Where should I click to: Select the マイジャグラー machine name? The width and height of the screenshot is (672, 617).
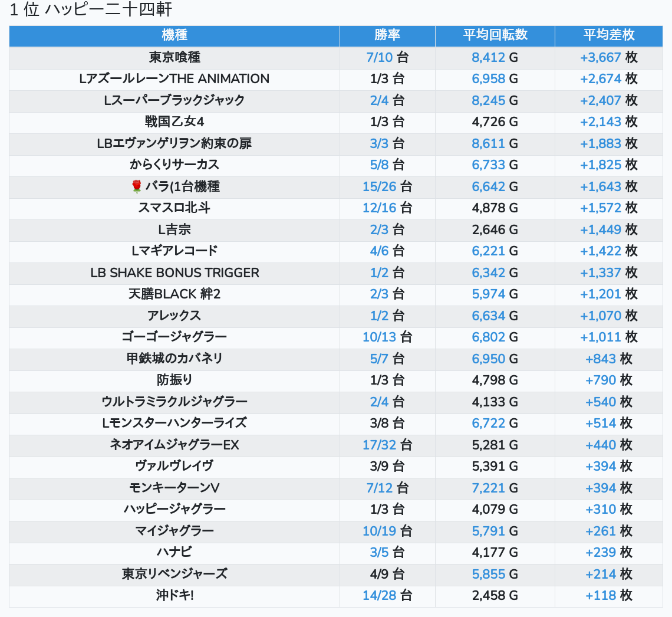click(174, 531)
